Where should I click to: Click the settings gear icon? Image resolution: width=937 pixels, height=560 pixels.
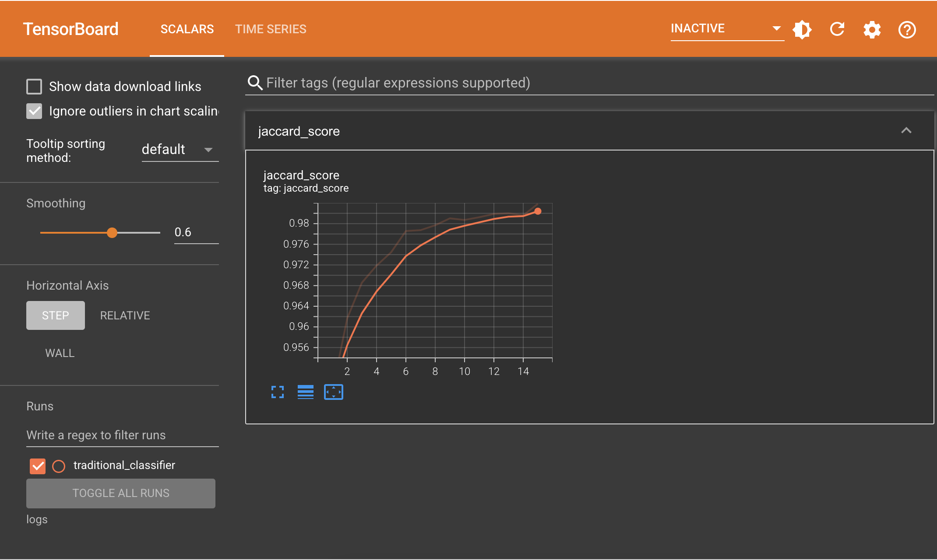pyautogui.click(x=872, y=29)
